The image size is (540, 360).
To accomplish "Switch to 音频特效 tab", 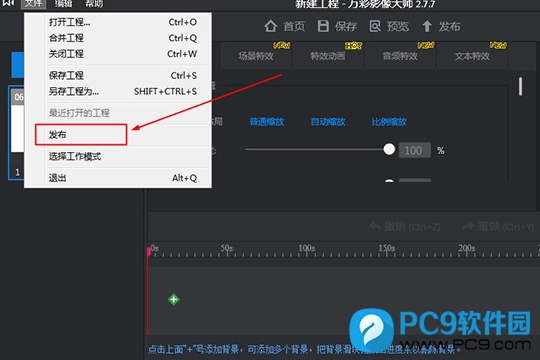I will pos(400,55).
